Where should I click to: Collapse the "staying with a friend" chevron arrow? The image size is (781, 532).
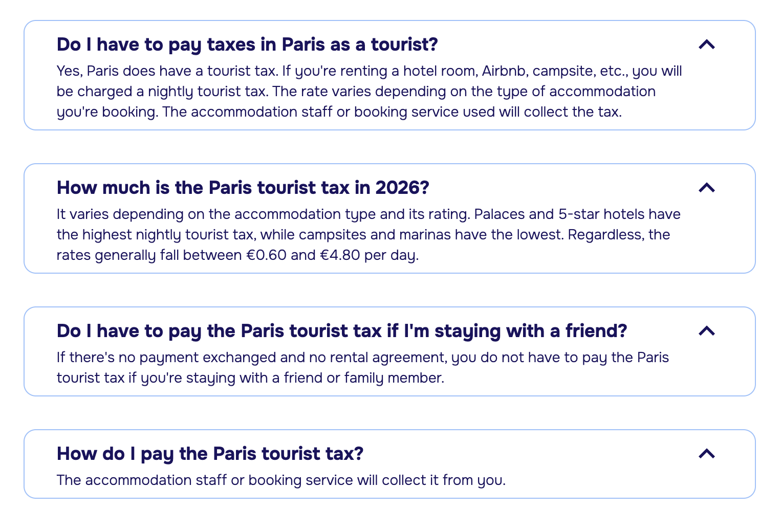[706, 331]
